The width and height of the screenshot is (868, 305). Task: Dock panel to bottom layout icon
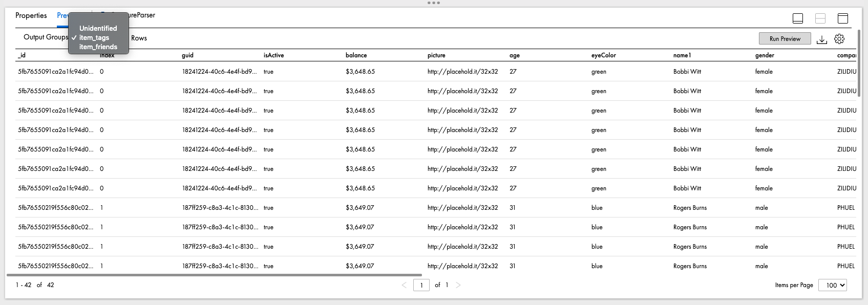pyautogui.click(x=797, y=18)
